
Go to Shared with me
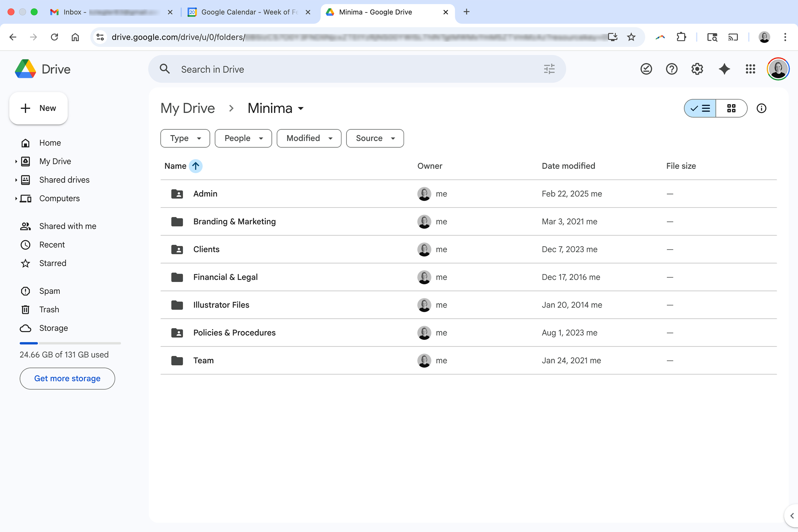(68, 226)
